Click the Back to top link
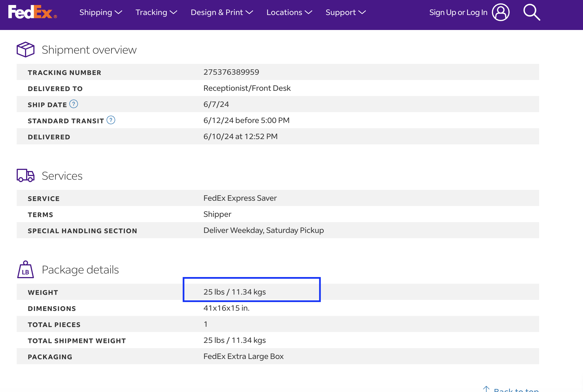This screenshot has width=583, height=392. pos(511,389)
